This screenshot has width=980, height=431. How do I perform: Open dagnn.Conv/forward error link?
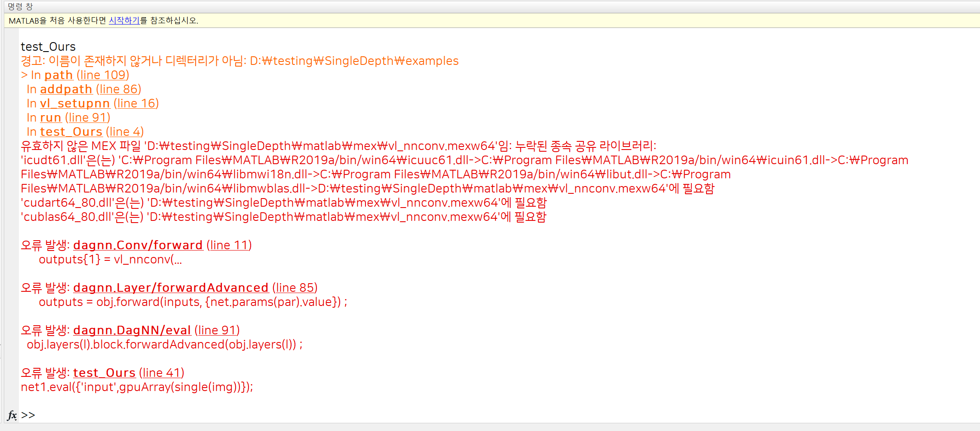138,245
